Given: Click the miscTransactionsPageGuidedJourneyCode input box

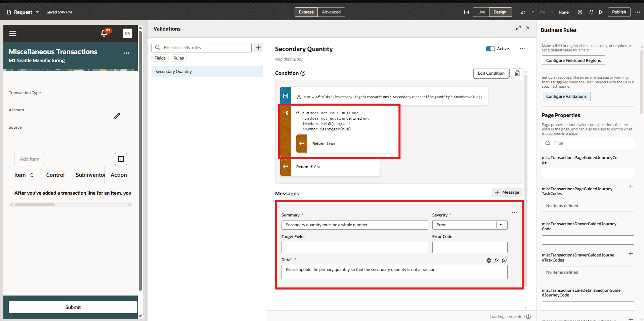Looking at the screenshot, I should pyautogui.click(x=588, y=173).
